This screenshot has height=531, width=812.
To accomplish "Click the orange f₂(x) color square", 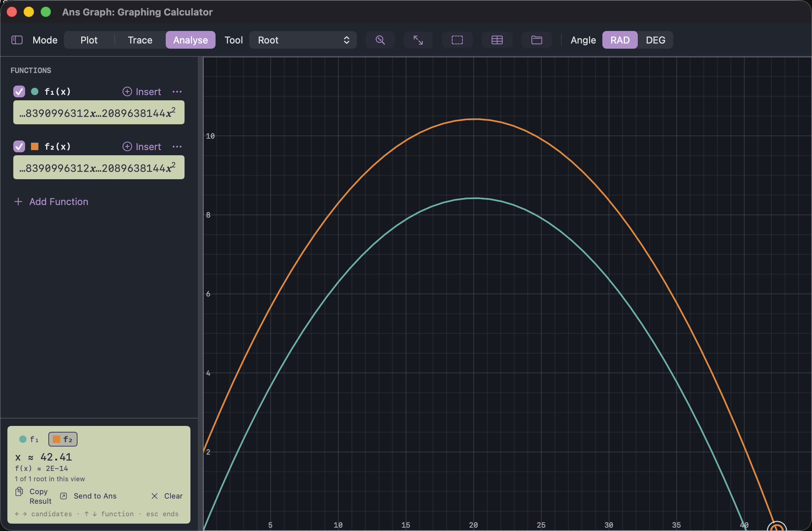I will click(35, 146).
